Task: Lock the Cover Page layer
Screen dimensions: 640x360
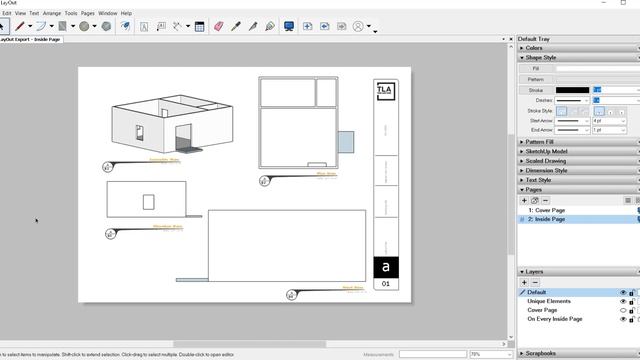Action: pyautogui.click(x=632, y=311)
